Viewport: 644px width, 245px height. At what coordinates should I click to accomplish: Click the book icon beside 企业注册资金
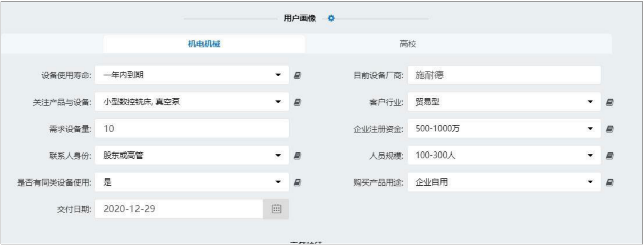pyautogui.click(x=610, y=129)
